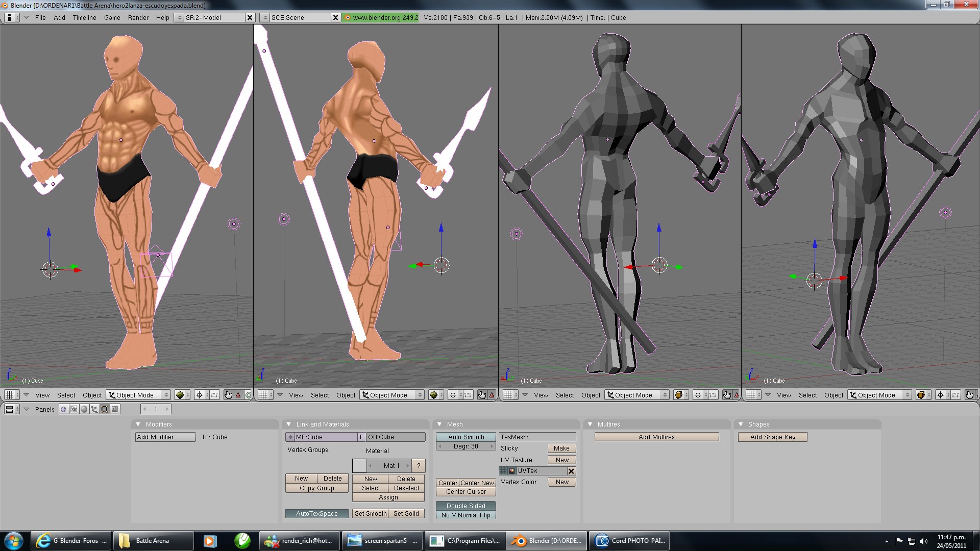Switch to the Scene context icon
Image resolution: width=980 pixels, height=551 pixels.
[x=115, y=409]
